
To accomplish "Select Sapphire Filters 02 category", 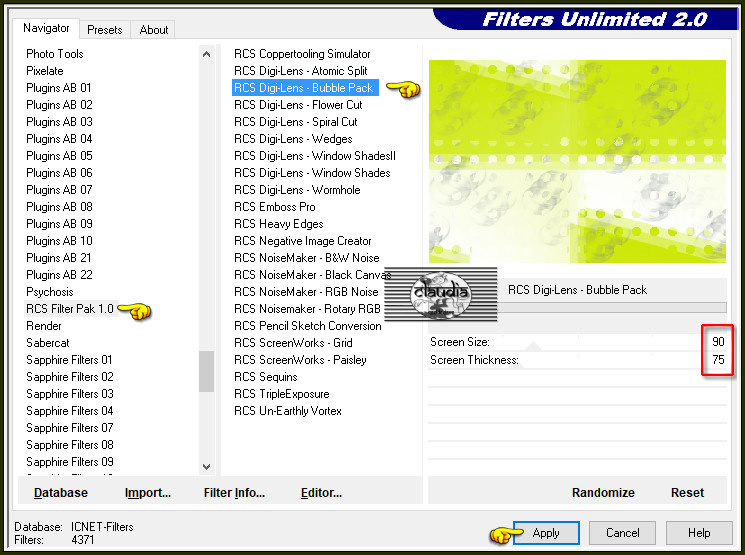I will (x=70, y=377).
